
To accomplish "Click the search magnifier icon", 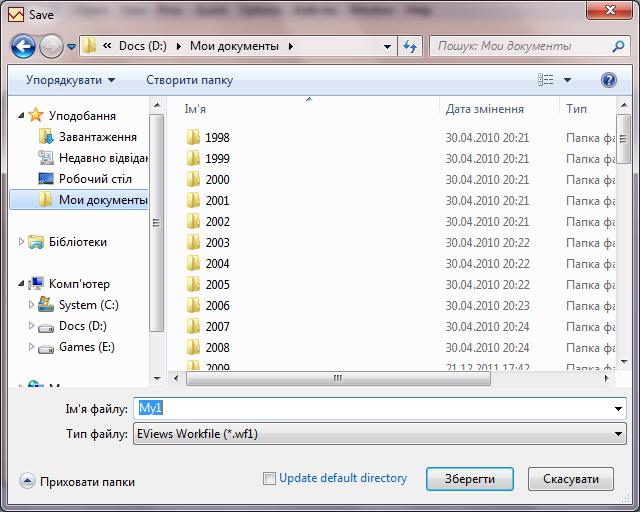I will point(618,46).
